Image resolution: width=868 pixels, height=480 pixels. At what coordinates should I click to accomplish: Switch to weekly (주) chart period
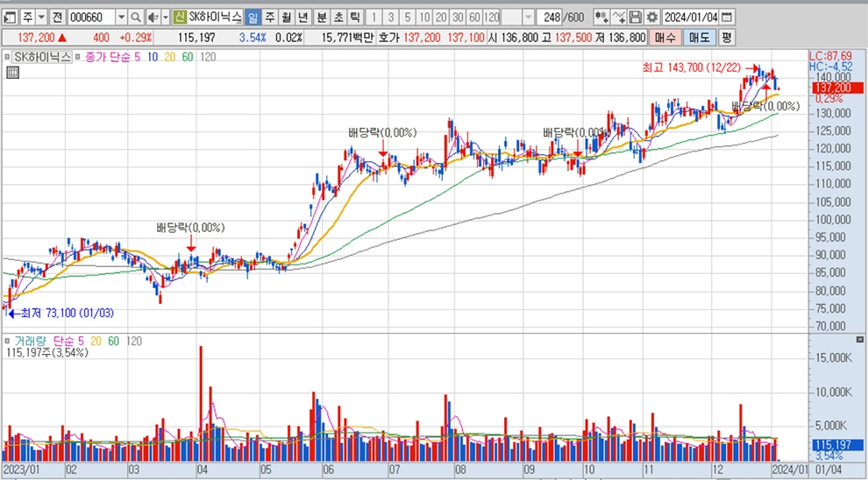click(x=269, y=18)
